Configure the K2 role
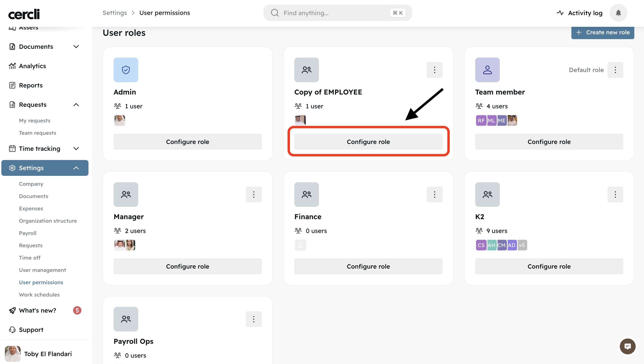Image resolution: width=644 pixels, height=364 pixels. coord(549,266)
